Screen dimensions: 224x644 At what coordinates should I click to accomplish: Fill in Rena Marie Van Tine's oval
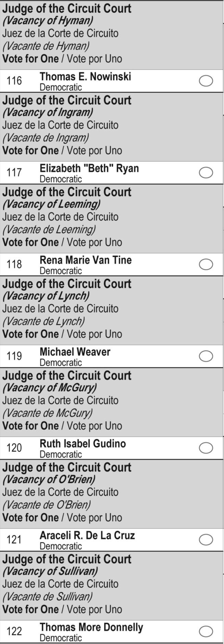[206, 264]
